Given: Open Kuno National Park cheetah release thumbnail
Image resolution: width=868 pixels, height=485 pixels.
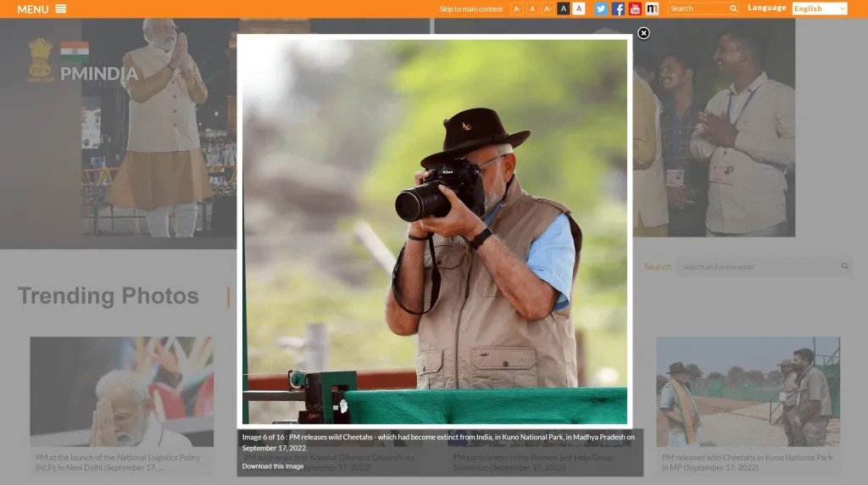Looking at the screenshot, I should [x=748, y=392].
